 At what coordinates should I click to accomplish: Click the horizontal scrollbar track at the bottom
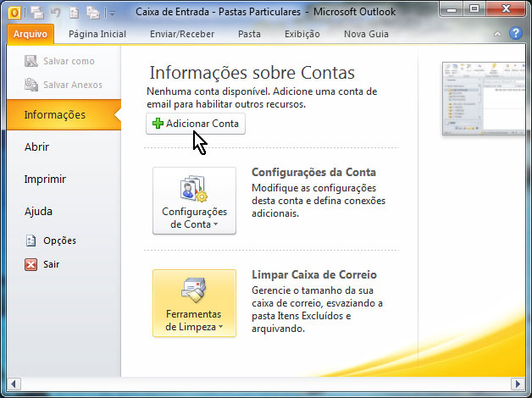pyautogui.click(x=266, y=384)
